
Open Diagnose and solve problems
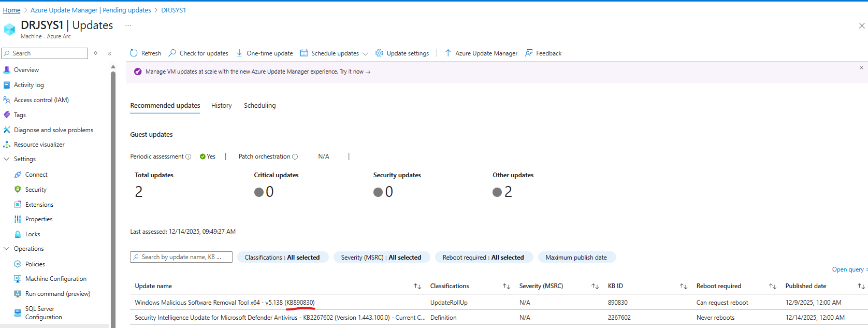pos(53,130)
